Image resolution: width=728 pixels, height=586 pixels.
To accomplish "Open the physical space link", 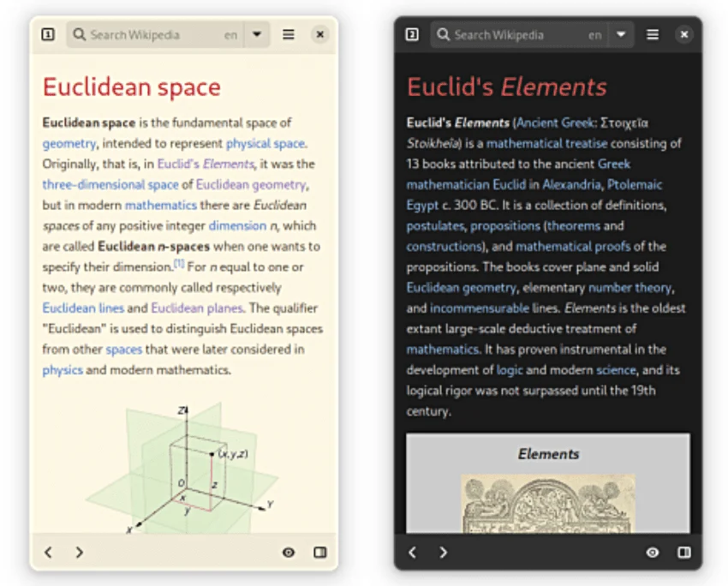I will tap(266, 144).
